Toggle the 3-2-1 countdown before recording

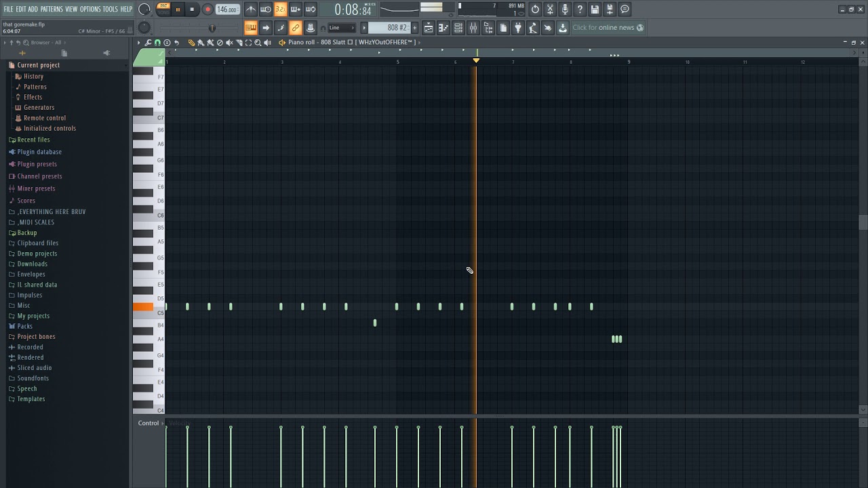click(x=281, y=9)
